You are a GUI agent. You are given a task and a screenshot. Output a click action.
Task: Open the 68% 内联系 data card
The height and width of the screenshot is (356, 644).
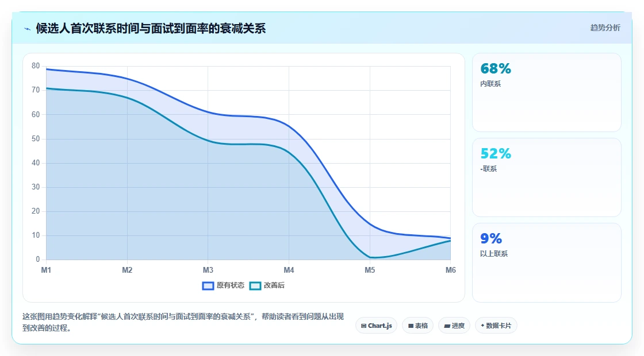coord(547,92)
